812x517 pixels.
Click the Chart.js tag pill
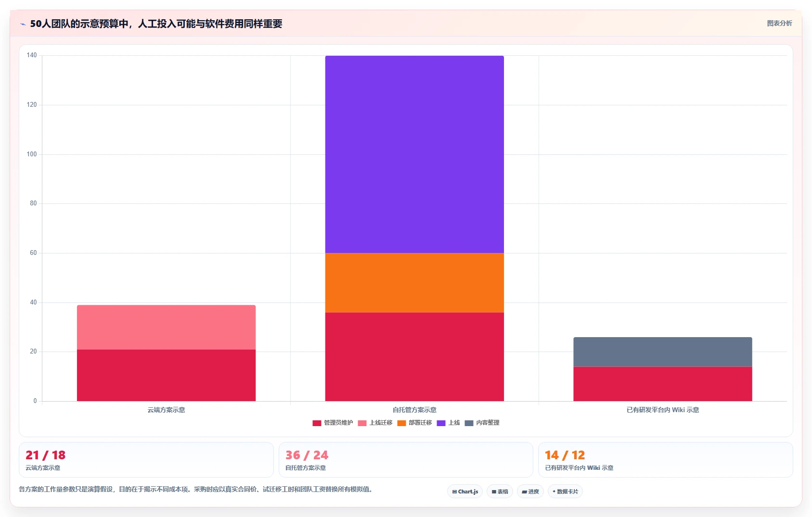pos(465,492)
